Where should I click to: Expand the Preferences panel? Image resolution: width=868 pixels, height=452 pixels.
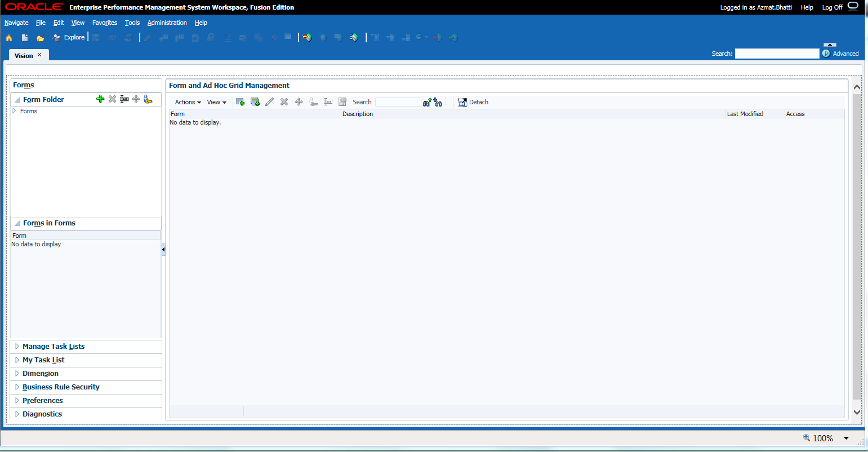pyautogui.click(x=17, y=400)
